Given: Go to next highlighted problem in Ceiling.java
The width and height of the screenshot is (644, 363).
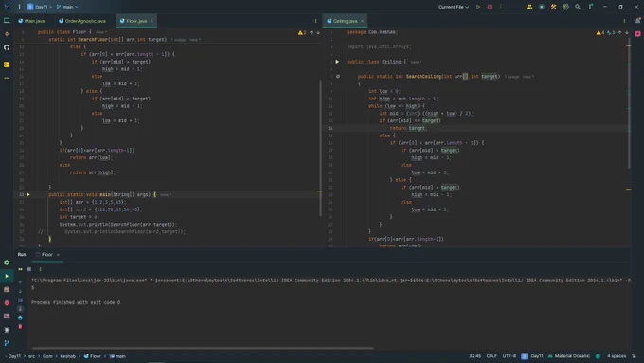Looking at the screenshot, I should coord(627,32).
